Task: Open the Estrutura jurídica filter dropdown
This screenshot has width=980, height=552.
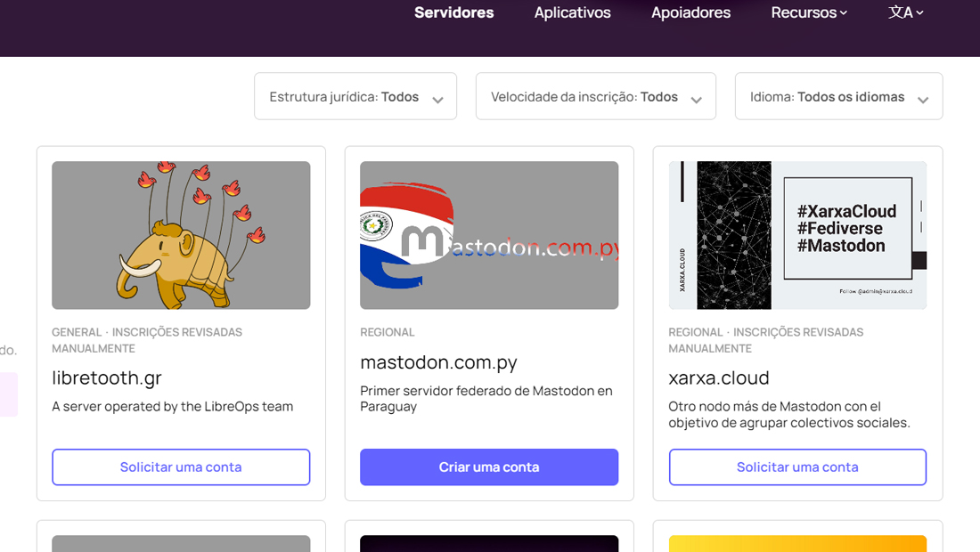Action: [x=355, y=96]
